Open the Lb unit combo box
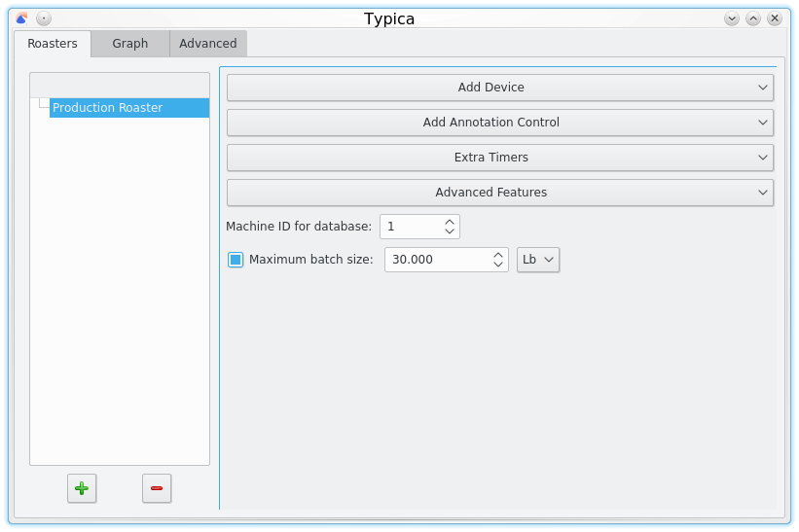799x532 pixels. coord(538,260)
